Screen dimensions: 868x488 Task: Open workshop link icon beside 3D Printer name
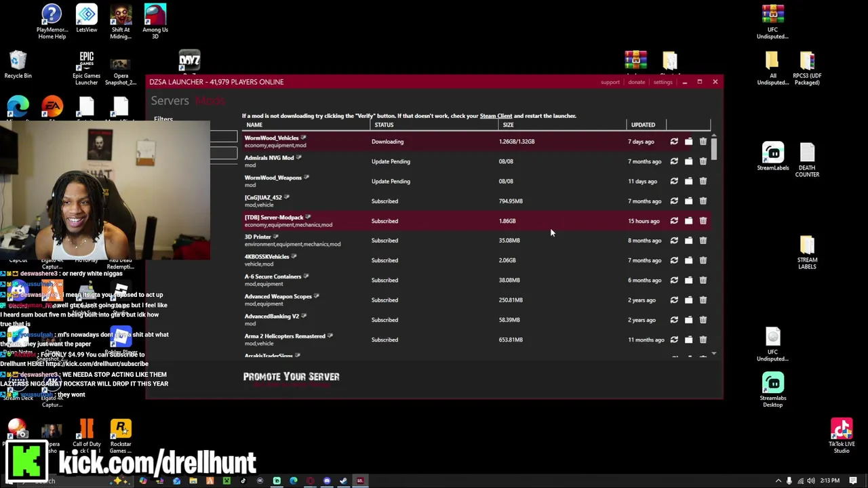point(275,237)
